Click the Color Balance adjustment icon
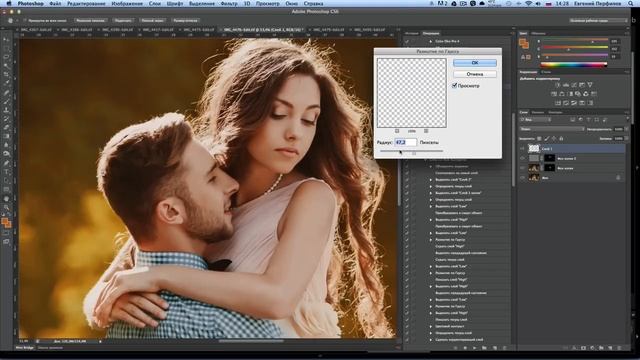Viewport: 640px width, 360px height. [x=562, y=94]
